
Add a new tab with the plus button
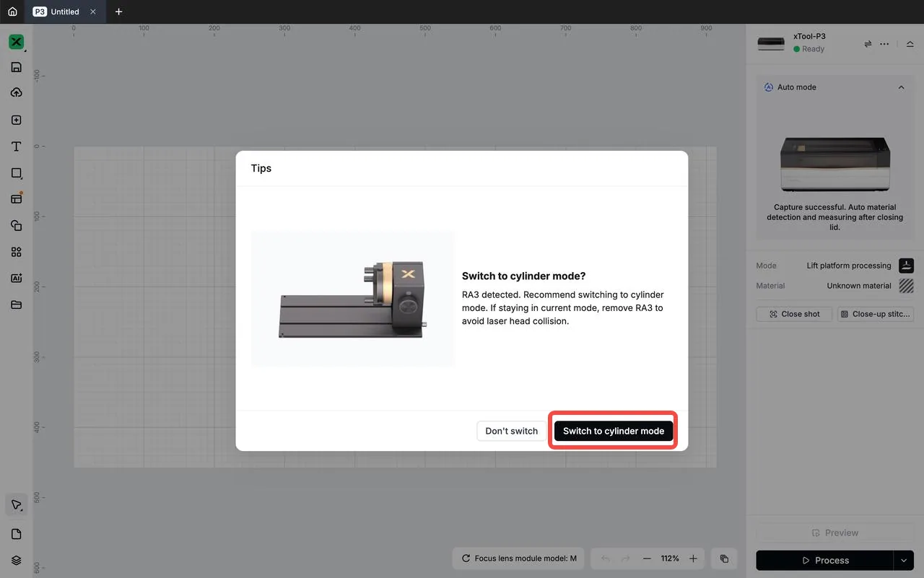pos(118,12)
